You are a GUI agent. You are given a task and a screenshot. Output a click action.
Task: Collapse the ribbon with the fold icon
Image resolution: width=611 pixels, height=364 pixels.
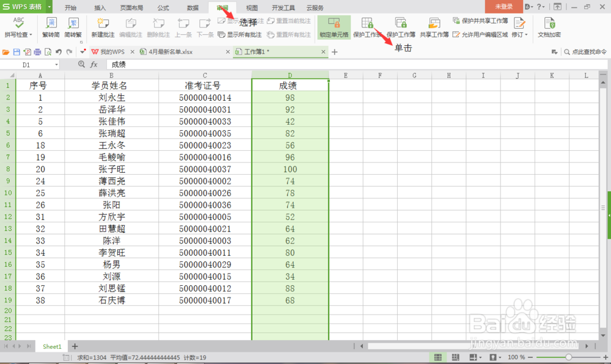pyautogui.click(x=558, y=7)
